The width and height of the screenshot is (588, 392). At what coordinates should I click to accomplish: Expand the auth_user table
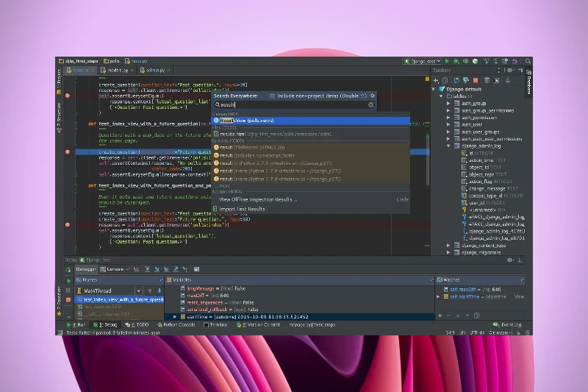(448, 124)
